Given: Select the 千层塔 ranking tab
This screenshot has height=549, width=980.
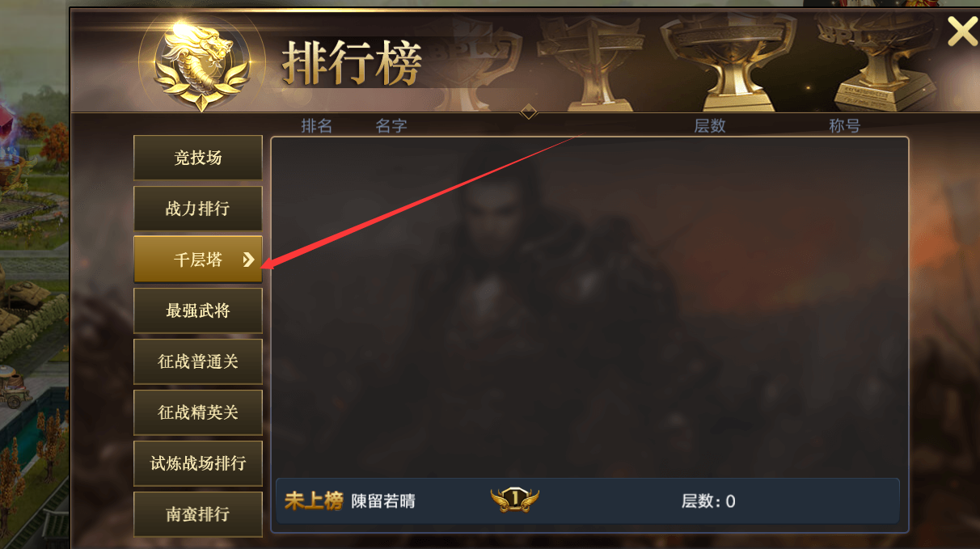Looking at the screenshot, I should tap(198, 260).
